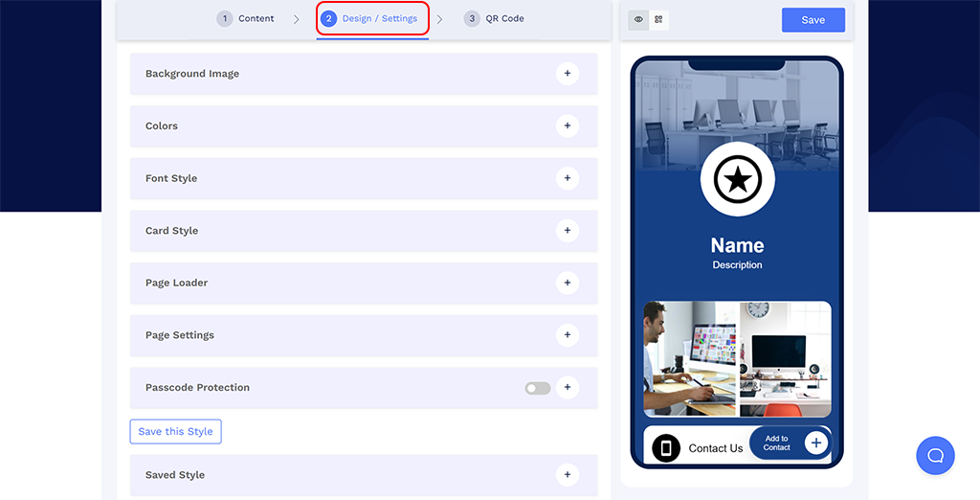This screenshot has width=980, height=500.
Task: Expand the Page Loader section
Action: pyautogui.click(x=567, y=283)
